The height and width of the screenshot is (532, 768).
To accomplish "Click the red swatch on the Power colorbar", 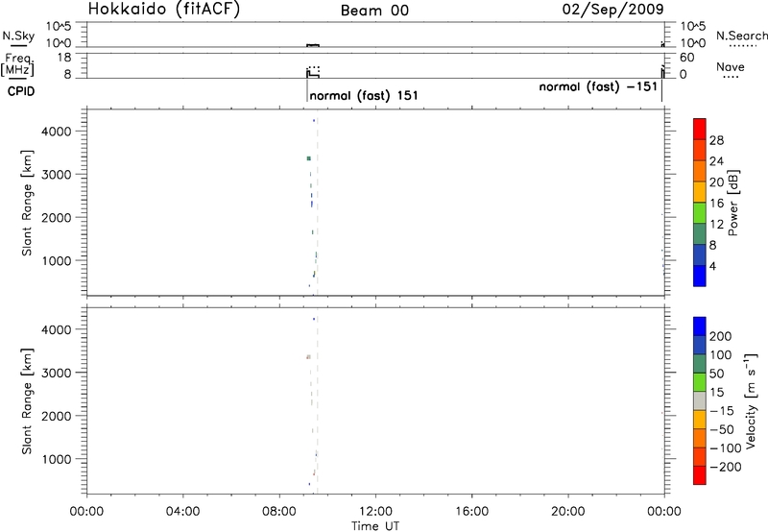I will [x=700, y=130].
